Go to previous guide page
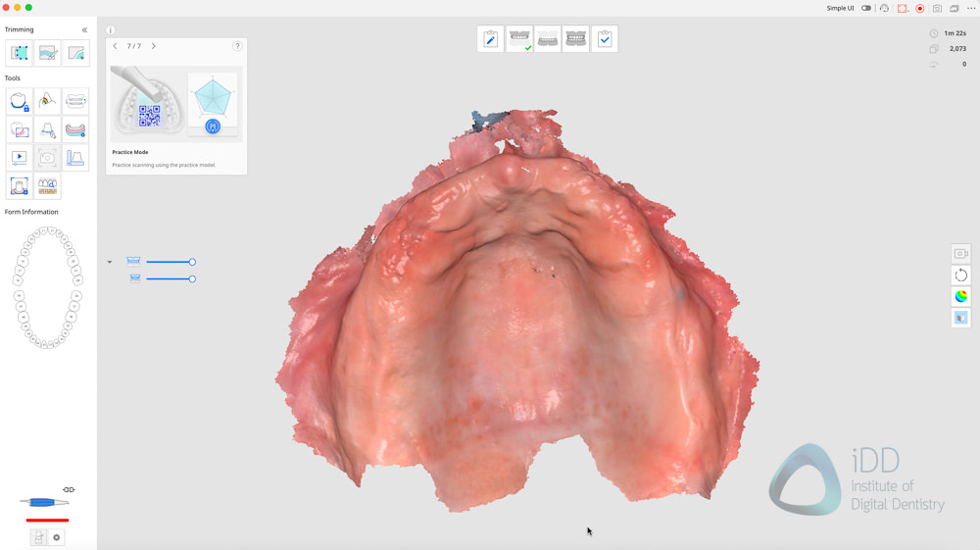 point(115,46)
